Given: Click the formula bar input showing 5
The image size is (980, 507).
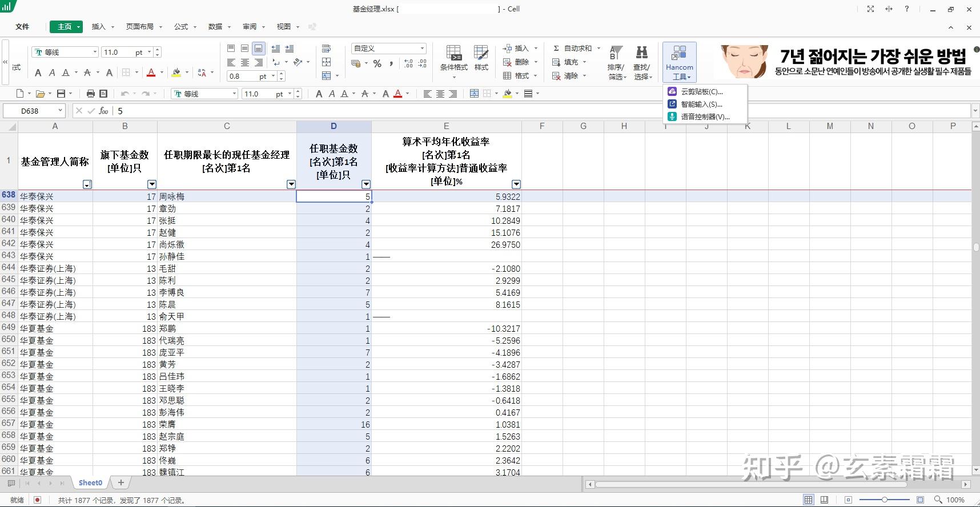Looking at the screenshot, I should (x=543, y=111).
